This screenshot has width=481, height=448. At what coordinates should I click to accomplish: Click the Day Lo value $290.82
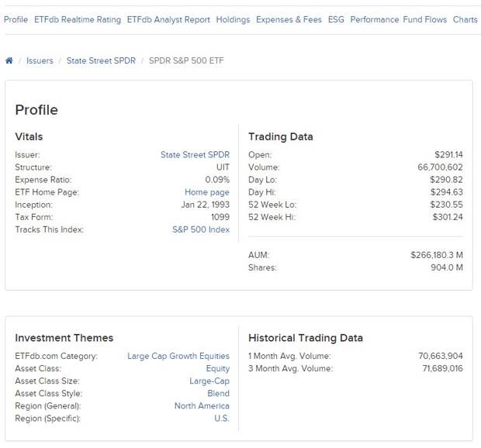(446, 180)
